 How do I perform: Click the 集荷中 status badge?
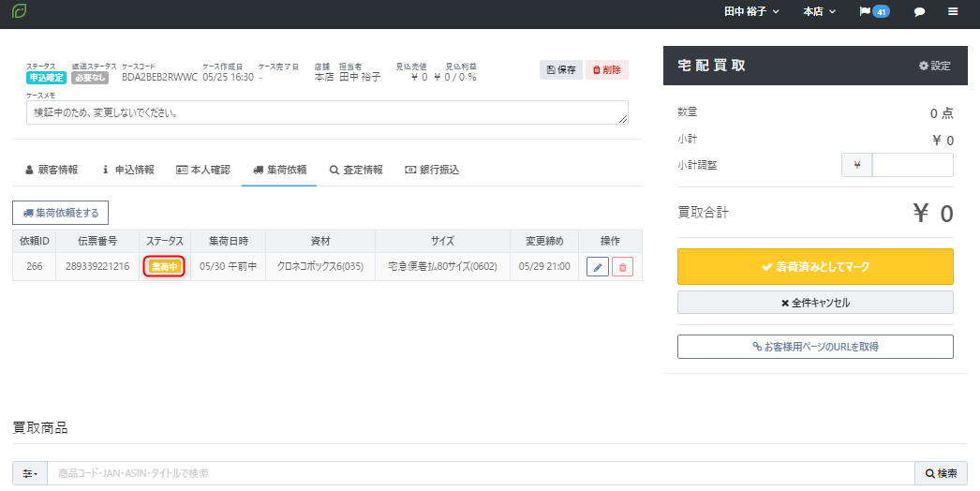click(x=165, y=267)
